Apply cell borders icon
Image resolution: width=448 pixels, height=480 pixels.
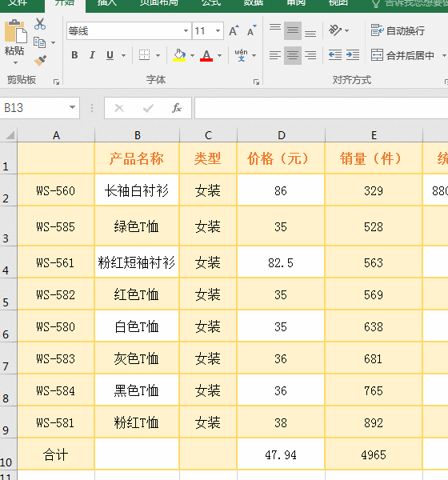click(144, 55)
